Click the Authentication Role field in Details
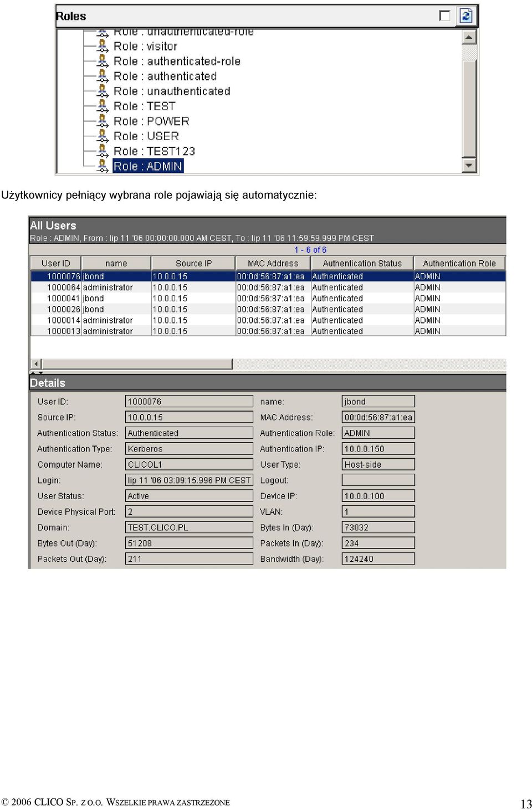The image size is (532, 810). click(378, 433)
